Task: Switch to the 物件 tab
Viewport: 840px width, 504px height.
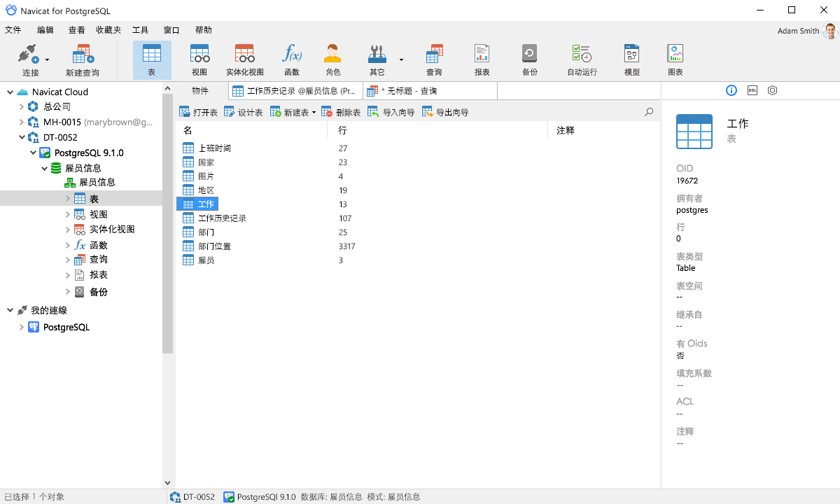Action: [x=200, y=91]
